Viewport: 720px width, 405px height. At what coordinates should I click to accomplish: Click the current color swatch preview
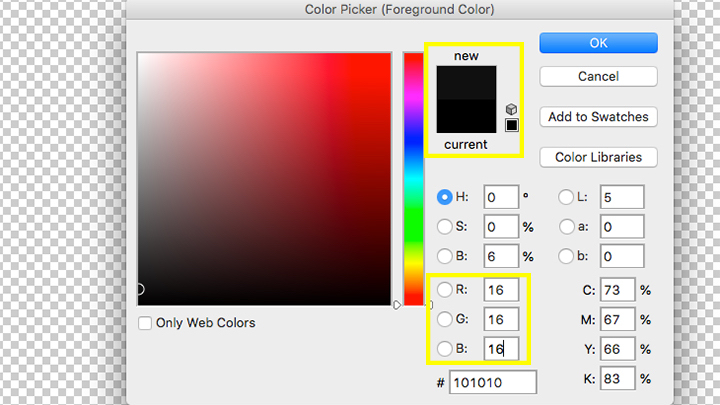point(466,116)
